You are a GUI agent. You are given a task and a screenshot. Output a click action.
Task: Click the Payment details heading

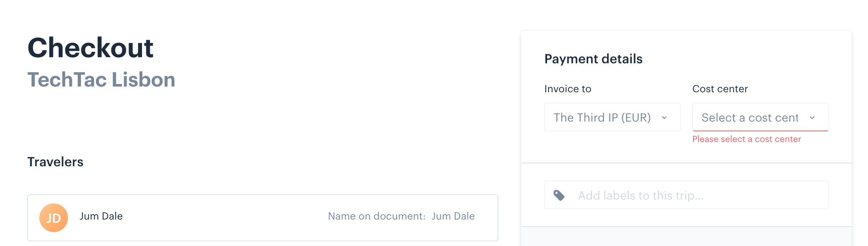(594, 59)
